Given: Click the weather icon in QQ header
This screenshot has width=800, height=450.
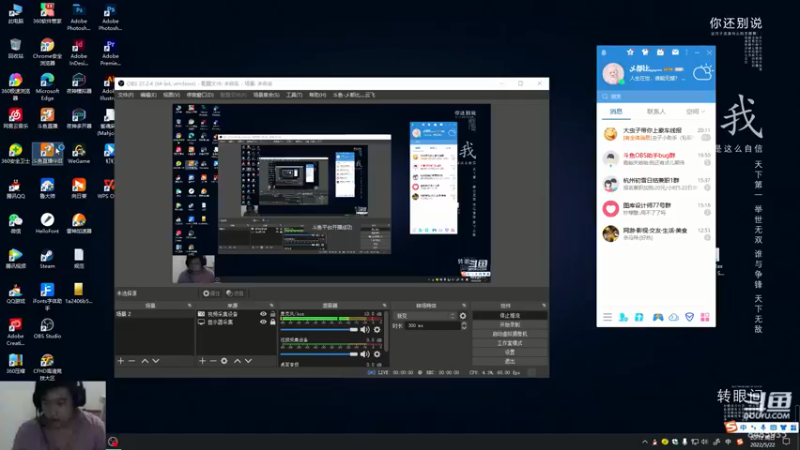Looking at the screenshot, I should [703, 72].
